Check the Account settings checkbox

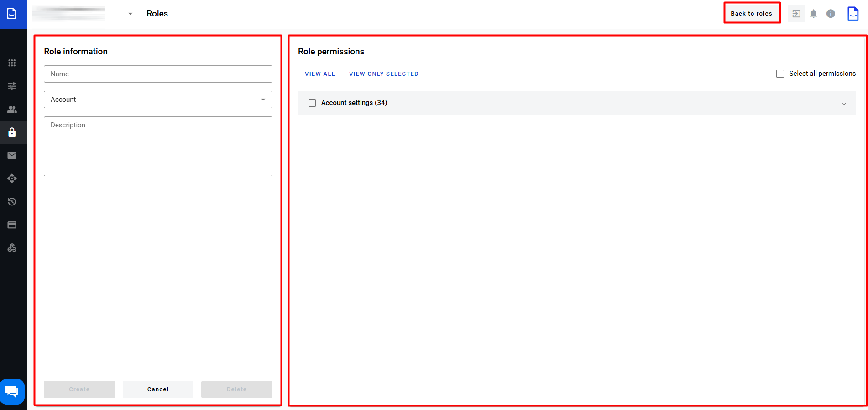(312, 103)
